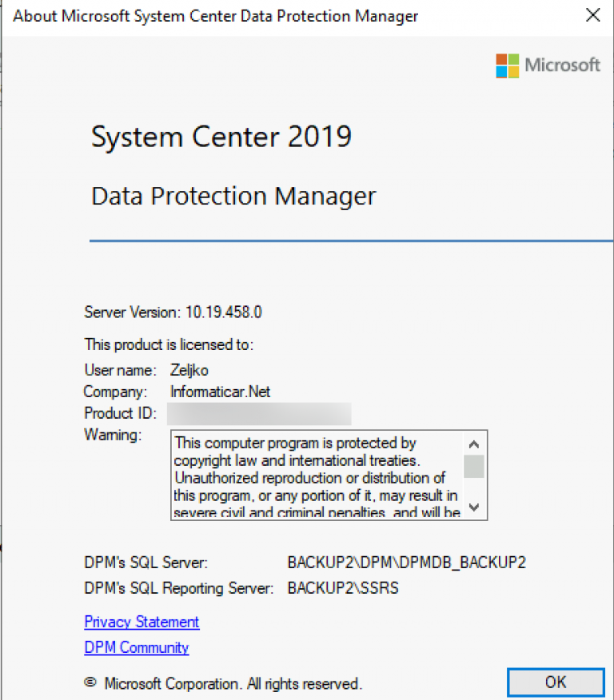The image size is (614, 700).
Task: Click the blurred Product ID field
Action: pyautogui.click(x=258, y=413)
